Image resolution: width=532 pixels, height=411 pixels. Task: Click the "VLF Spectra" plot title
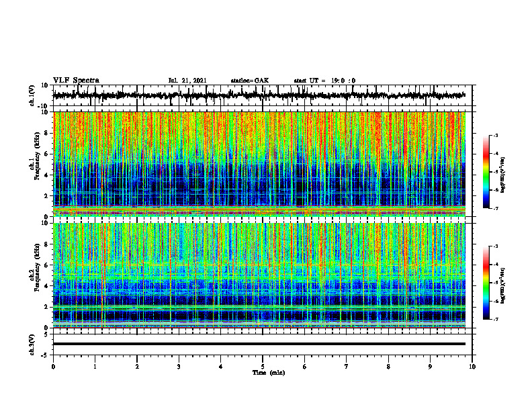[x=76, y=81]
